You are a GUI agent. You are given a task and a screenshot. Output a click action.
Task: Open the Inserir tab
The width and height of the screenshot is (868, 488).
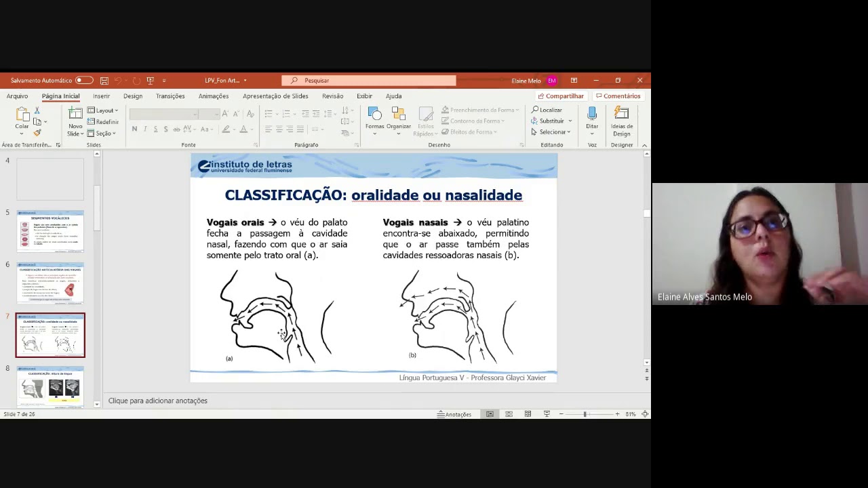101,96
